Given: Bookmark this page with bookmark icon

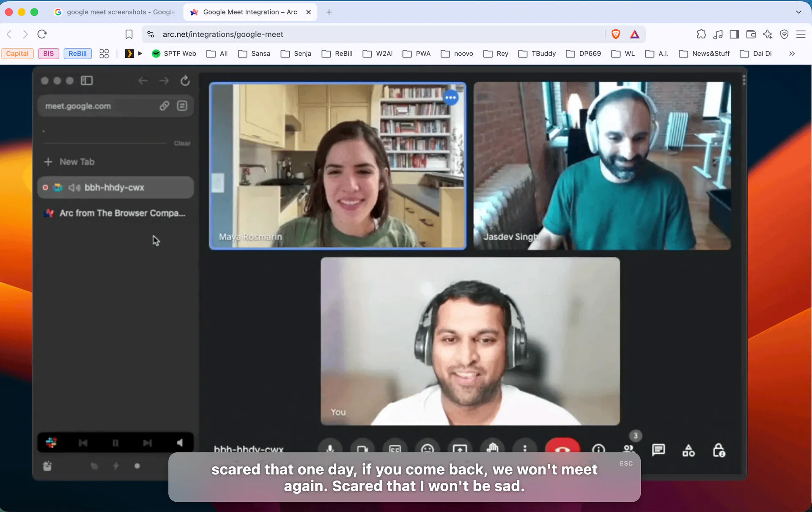Looking at the screenshot, I should pyautogui.click(x=129, y=34).
